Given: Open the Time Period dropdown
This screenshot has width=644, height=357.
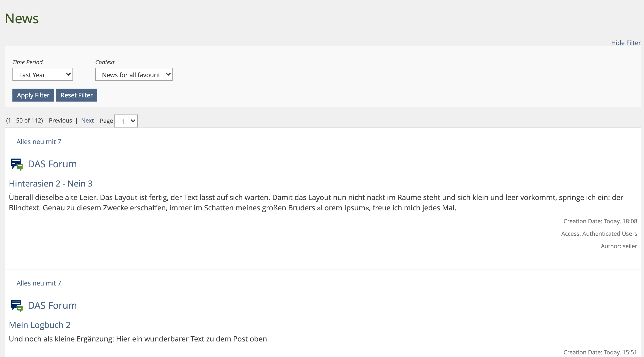Looking at the screenshot, I should 43,75.
